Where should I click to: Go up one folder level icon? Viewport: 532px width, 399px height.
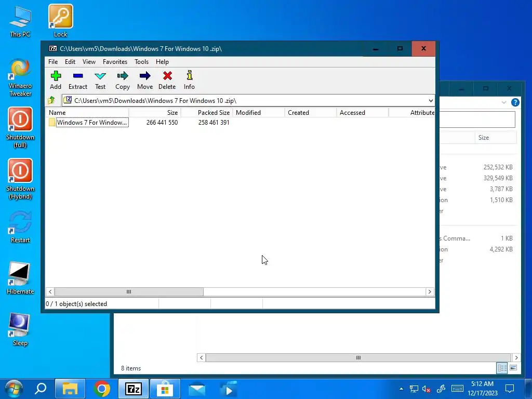click(x=51, y=100)
